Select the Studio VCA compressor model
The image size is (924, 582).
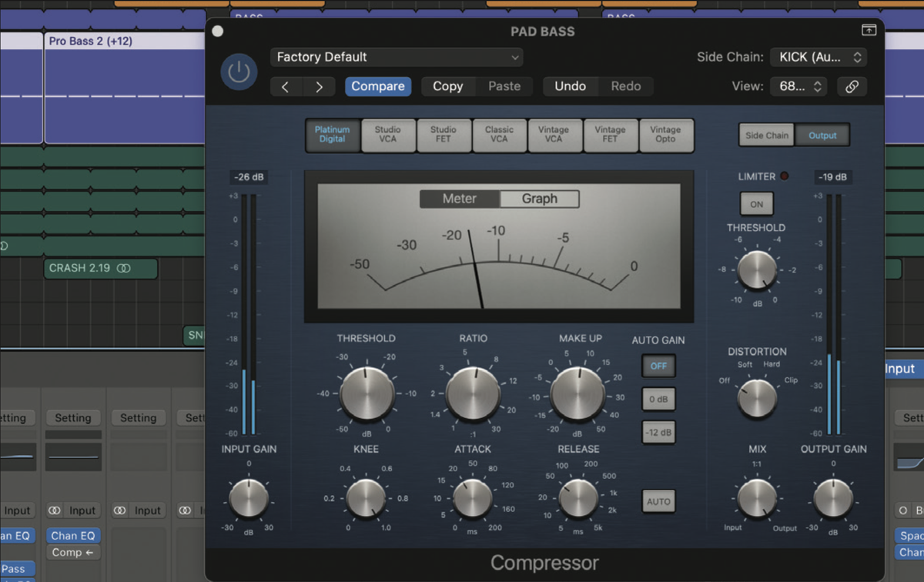coord(388,135)
